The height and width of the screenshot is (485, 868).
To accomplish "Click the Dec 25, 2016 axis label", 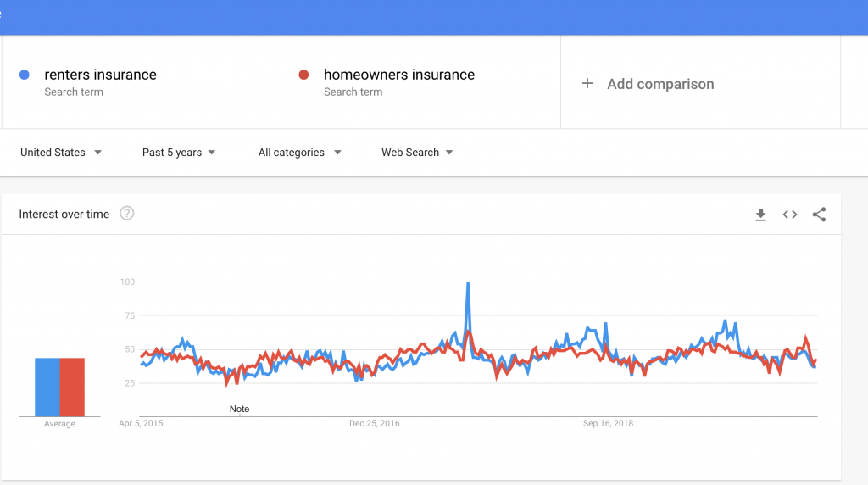I will coord(374,424).
